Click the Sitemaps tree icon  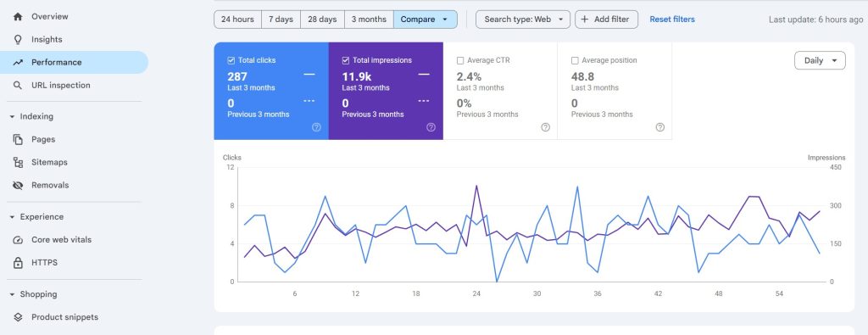tap(18, 162)
